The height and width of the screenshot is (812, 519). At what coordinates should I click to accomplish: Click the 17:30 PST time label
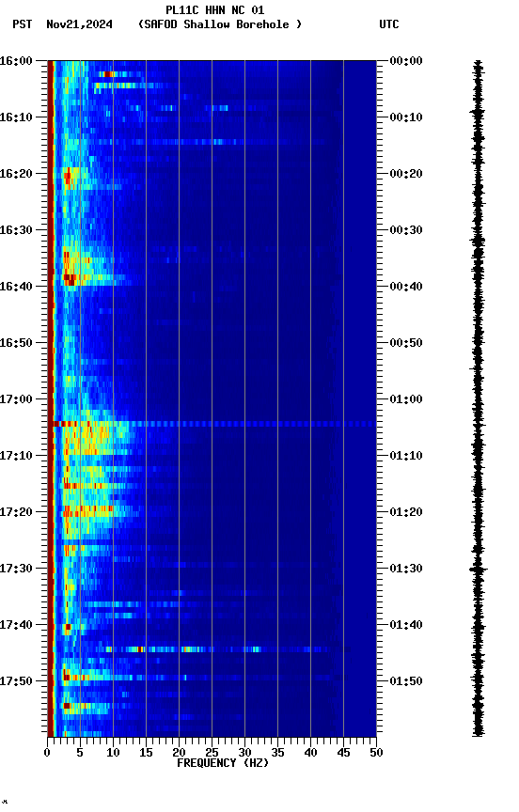point(16,569)
